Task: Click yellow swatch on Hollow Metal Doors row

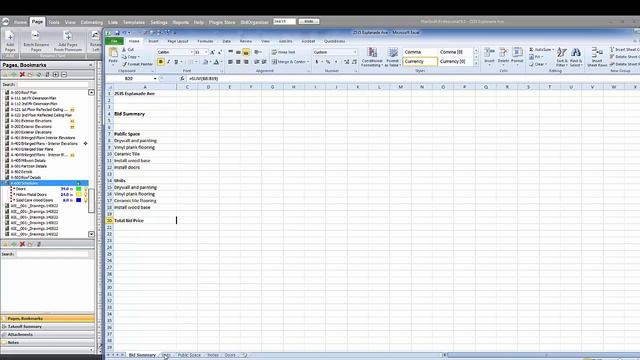Action: [78, 195]
